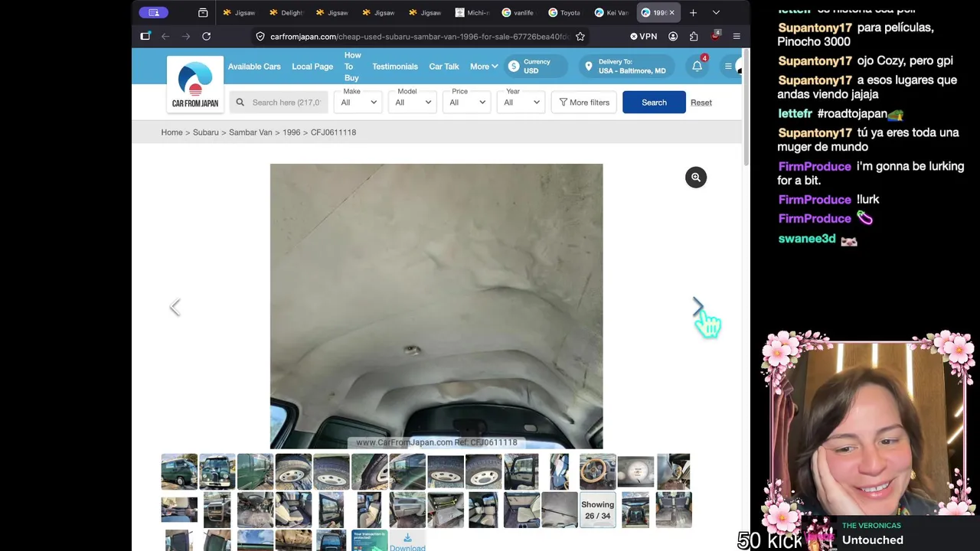Expand the Year dropdown
The image size is (980, 551).
click(521, 103)
